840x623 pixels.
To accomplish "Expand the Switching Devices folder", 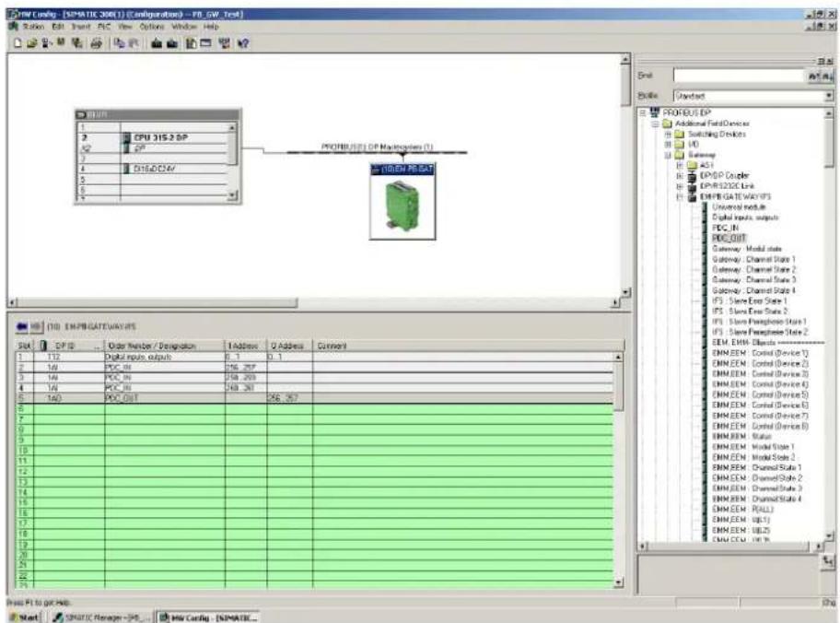I will pyautogui.click(x=668, y=134).
